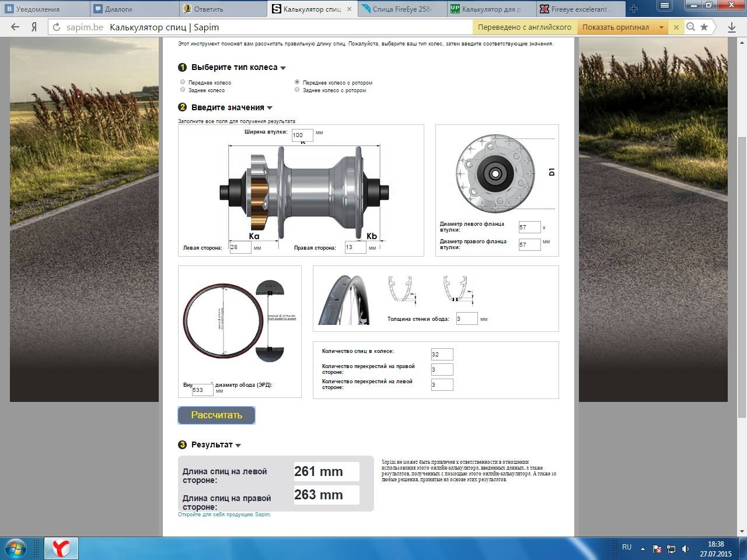Collapse the 'Введите значения' section
Viewport: 747px width, 560px height.
point(270,108)
